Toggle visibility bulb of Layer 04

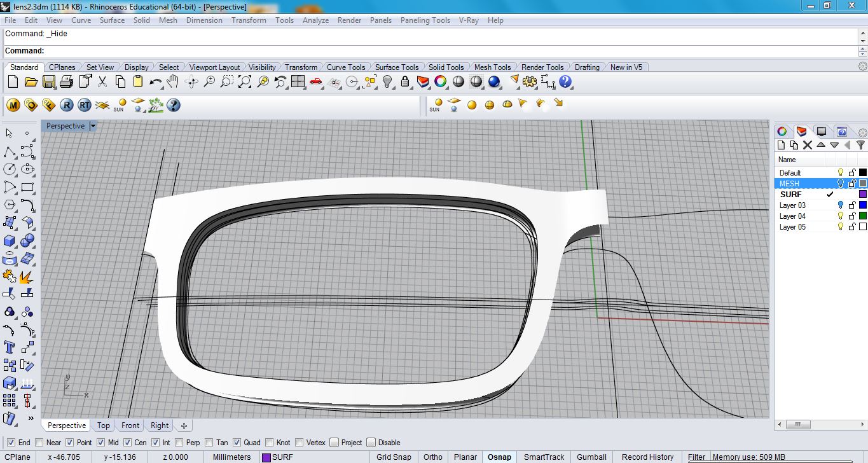point(840,216)
